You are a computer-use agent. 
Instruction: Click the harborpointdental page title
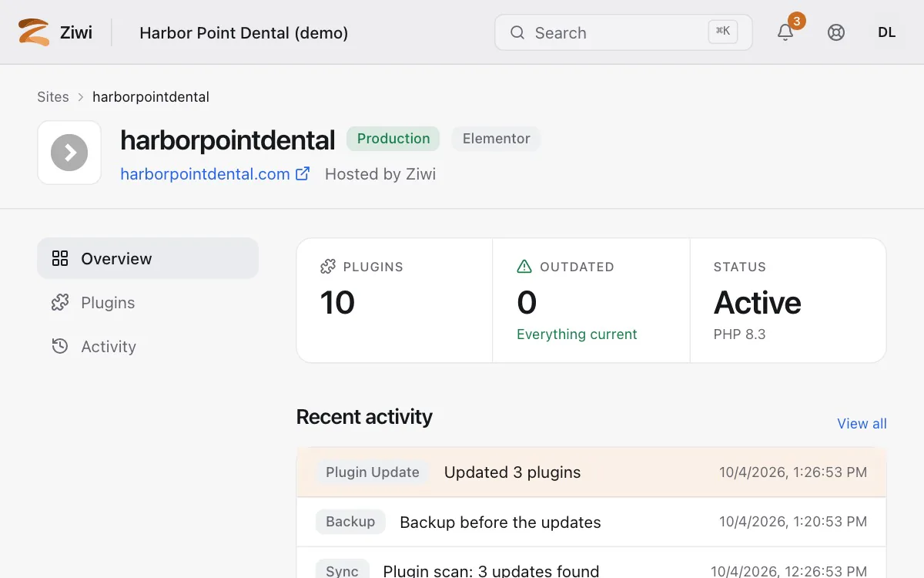point(228,139)
